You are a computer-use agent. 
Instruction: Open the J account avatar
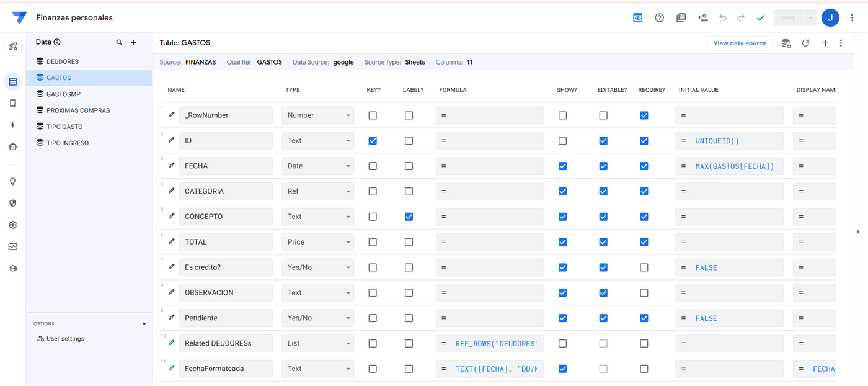tap(830, 18)
